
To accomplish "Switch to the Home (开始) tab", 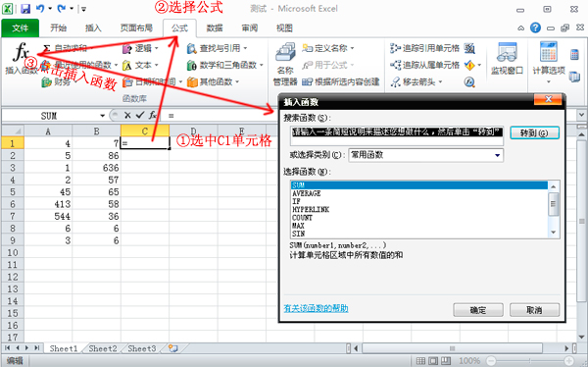I will tap(58, 28).
